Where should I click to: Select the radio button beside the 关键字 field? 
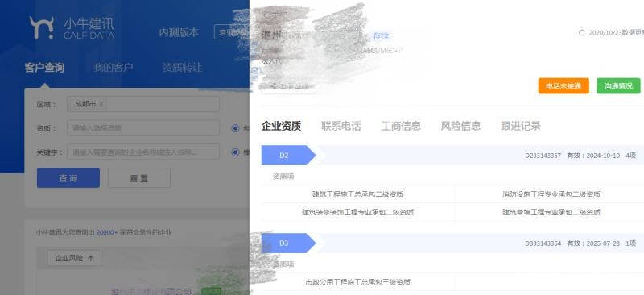[235, 152]
